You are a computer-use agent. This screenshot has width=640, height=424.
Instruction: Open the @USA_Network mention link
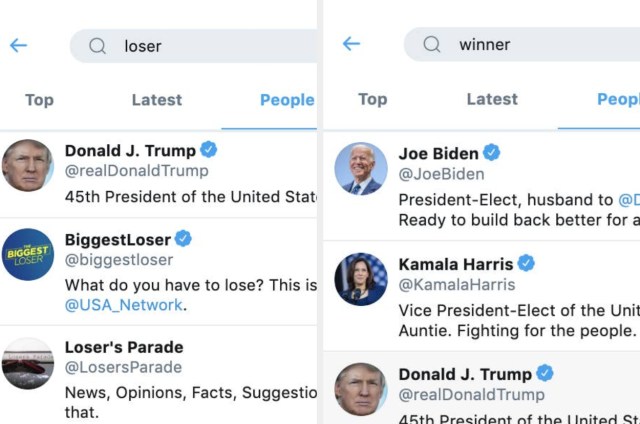[x=124, y=305]
